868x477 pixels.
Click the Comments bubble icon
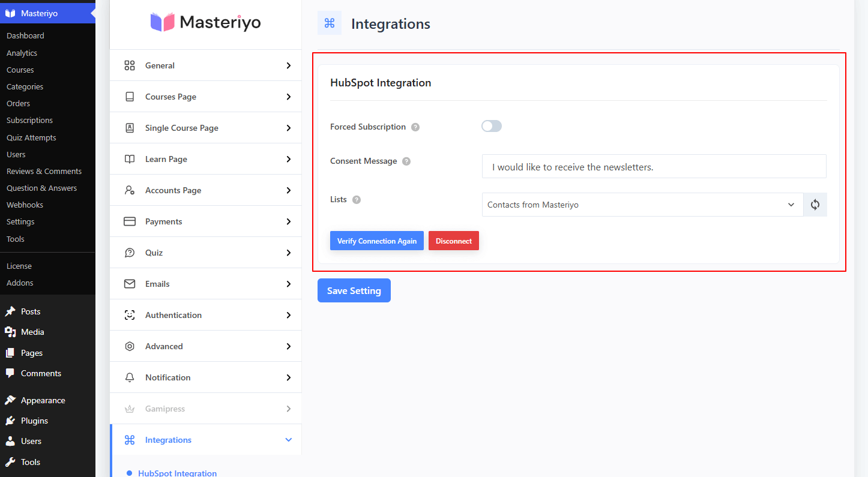(10, 373)
